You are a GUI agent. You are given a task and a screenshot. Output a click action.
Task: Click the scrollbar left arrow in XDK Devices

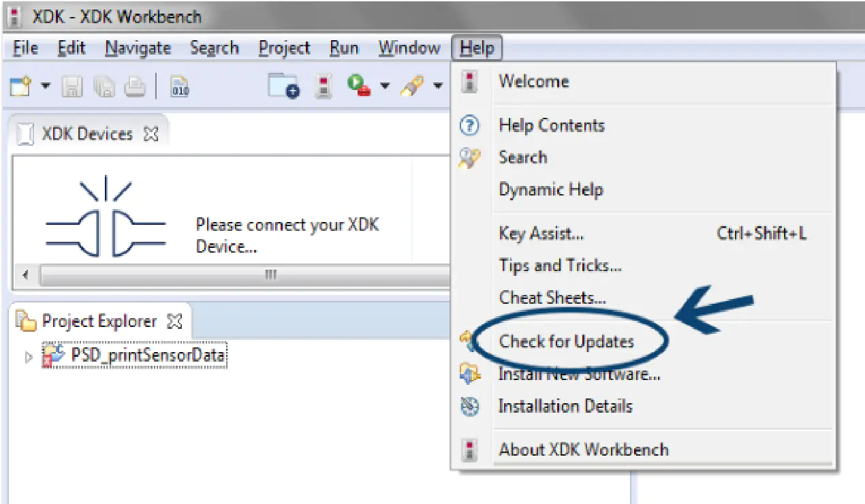pyautogui.click(x=26, y=275)
